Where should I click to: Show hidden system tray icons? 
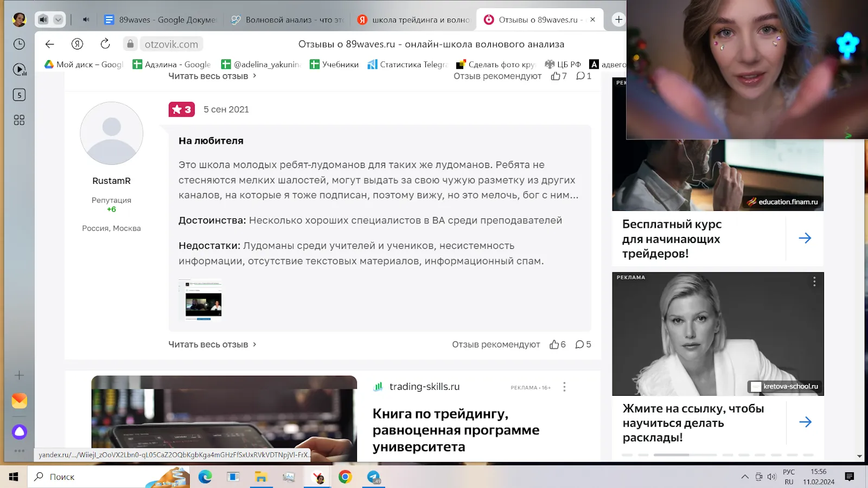click(x=745, y=477)
